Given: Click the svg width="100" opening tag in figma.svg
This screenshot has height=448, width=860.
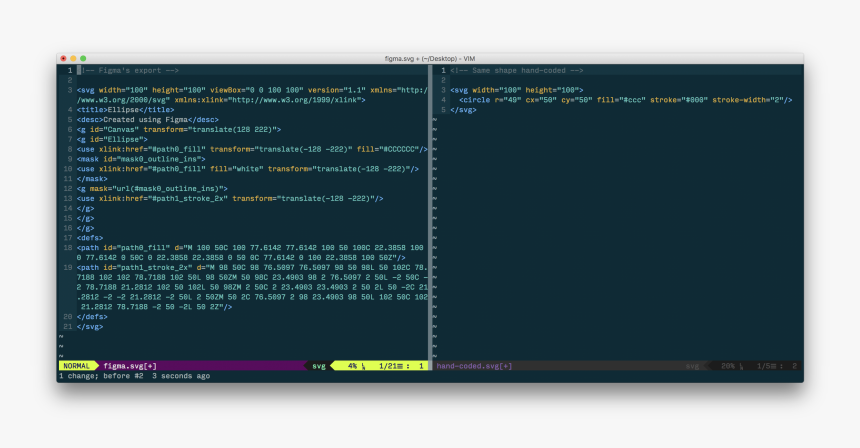Looking at the screenshot, I should click(252, 95).
